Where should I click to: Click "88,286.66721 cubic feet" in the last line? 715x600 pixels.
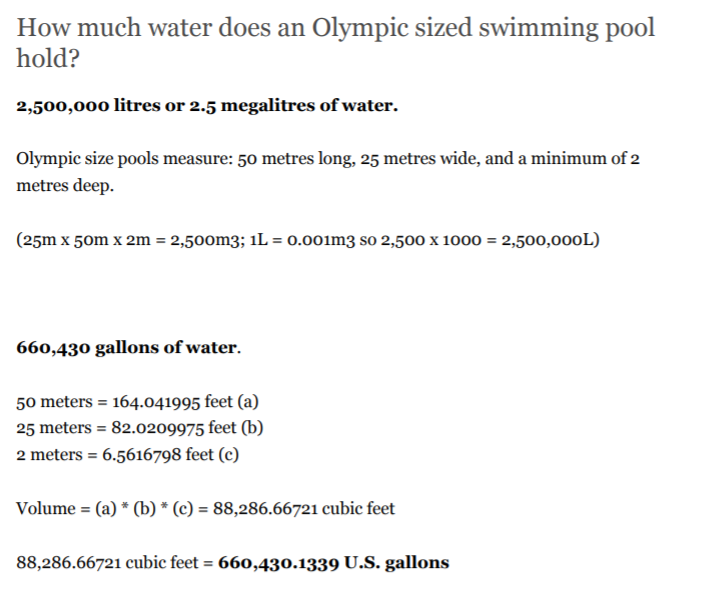tap(109, 562)
